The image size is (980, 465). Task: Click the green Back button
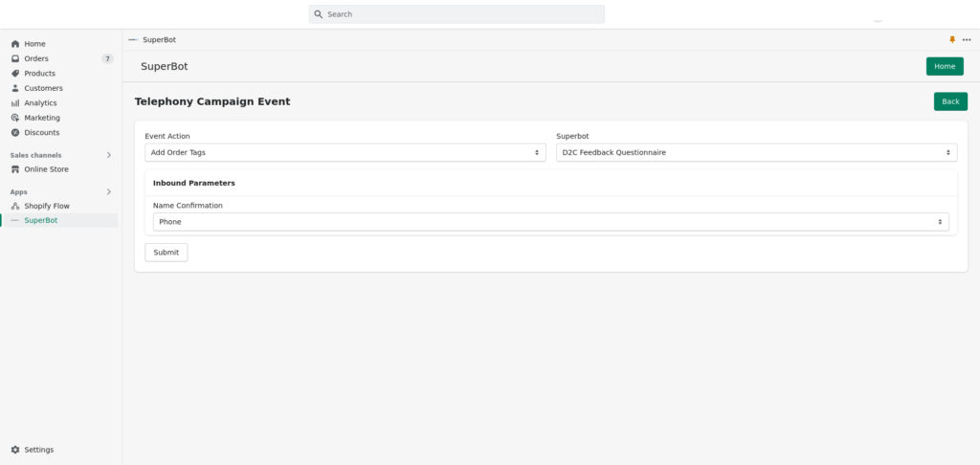pyautogui.click(x=950, y=101)
